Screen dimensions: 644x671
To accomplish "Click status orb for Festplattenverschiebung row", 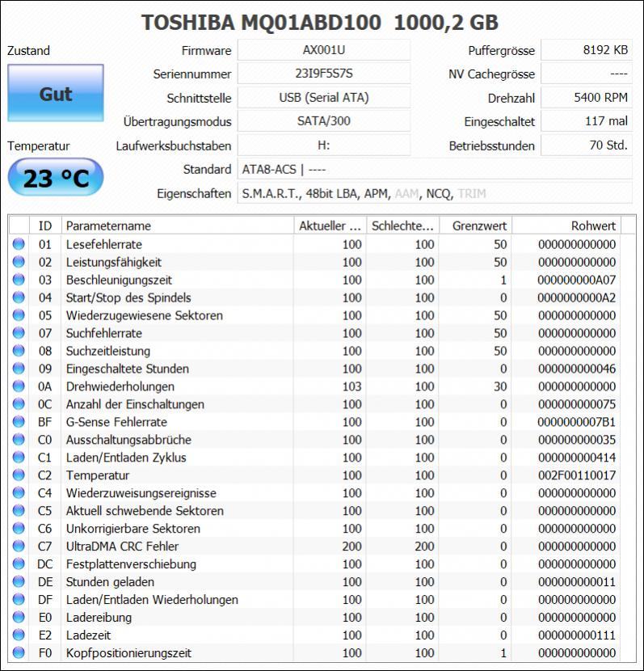I will [19, 564].
